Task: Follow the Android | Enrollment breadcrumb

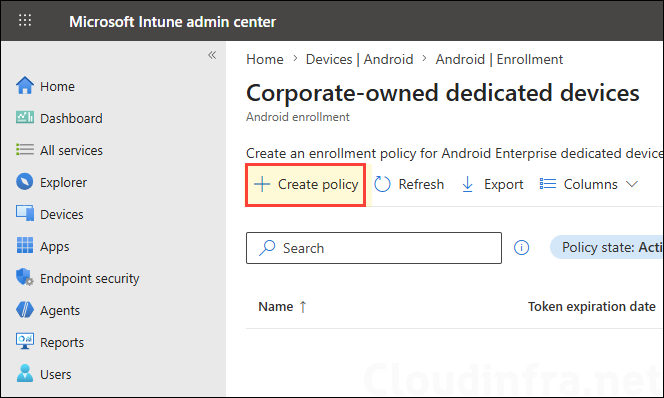Action: click(x=499, y=59)
